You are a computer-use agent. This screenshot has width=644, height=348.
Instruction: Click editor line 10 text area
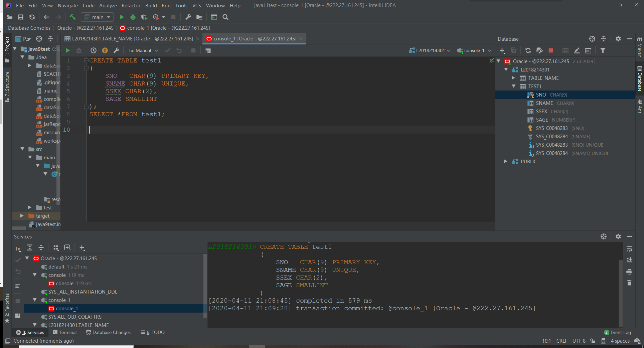click(x=291, y=130)
